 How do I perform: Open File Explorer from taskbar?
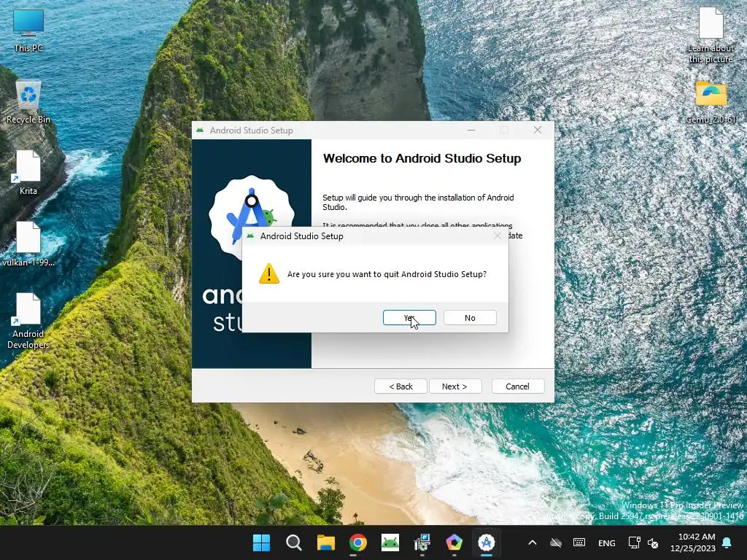tap(326, 542)
